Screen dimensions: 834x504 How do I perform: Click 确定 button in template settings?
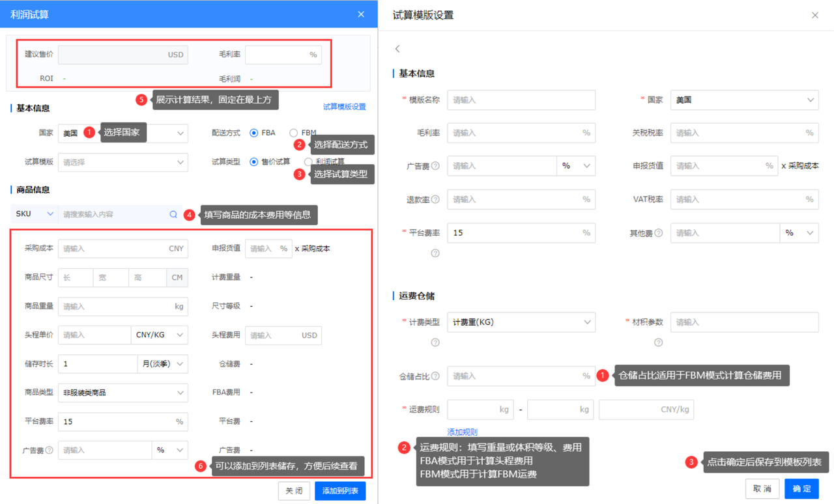pyautogui.click(x=801, y=488)
